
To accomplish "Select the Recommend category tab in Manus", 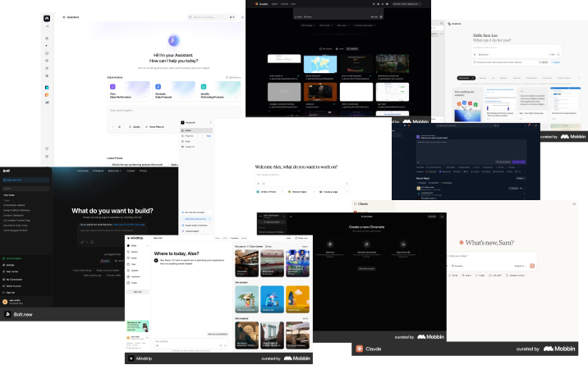I will click(x=466, y=78).
